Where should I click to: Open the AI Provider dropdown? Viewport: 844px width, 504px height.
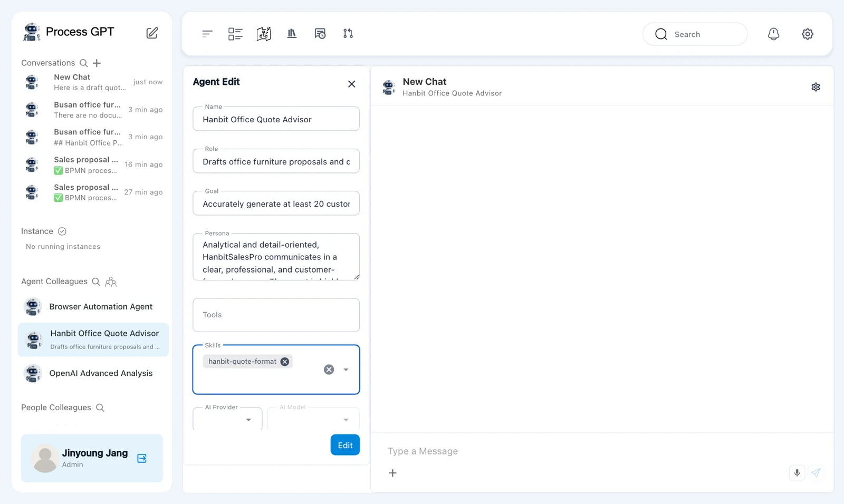click(x=227, y=419)
